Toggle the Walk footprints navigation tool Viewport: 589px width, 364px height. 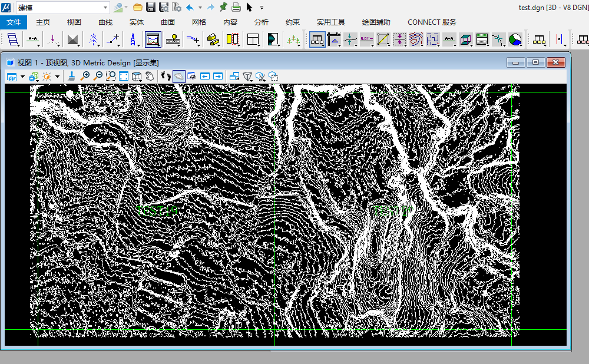pos(166,76)
